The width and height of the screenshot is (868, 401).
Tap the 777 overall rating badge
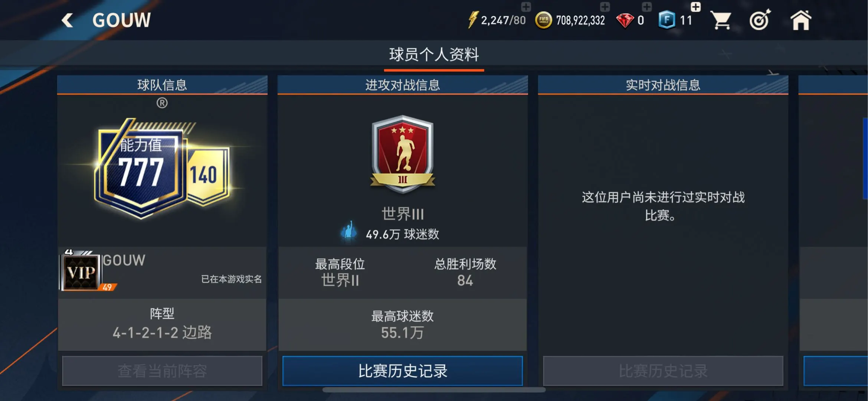pos(140,169)
